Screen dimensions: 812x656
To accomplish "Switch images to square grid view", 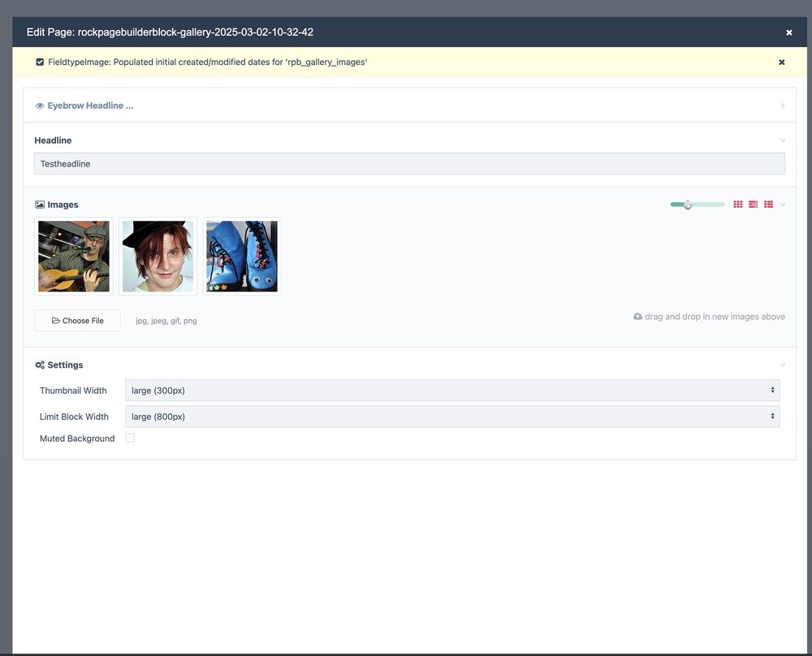I will tap(738, 205).
